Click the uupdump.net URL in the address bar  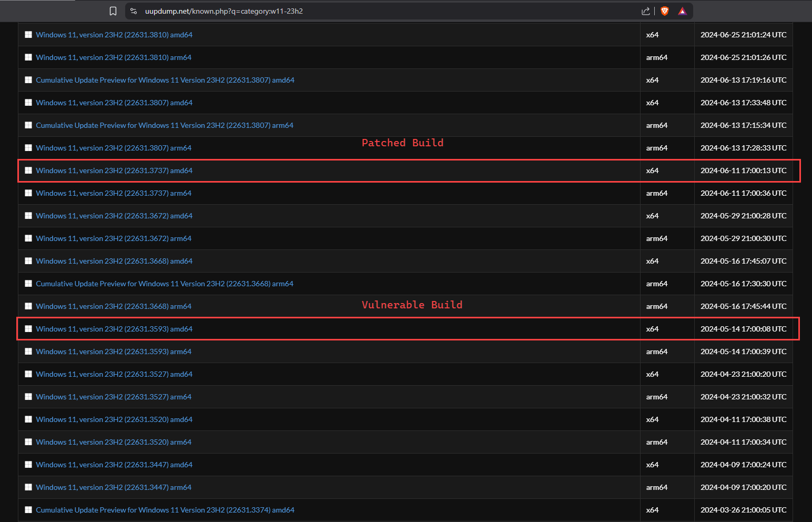tap(224, 11)
